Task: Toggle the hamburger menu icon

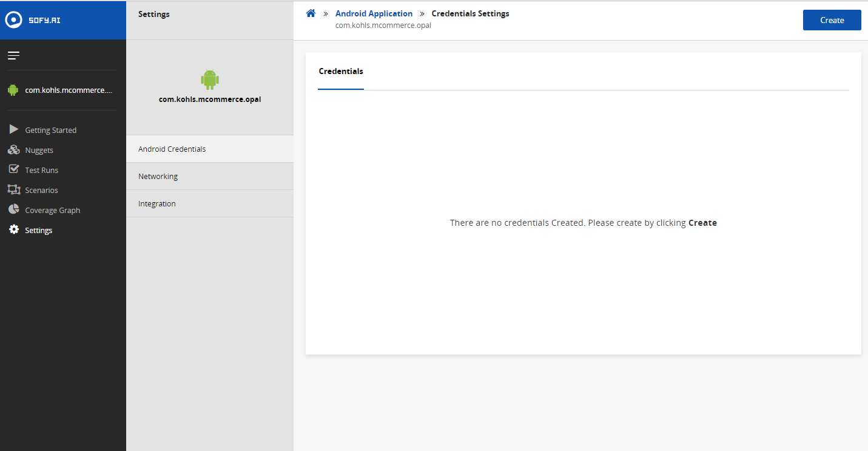Action: pos(13,56)
